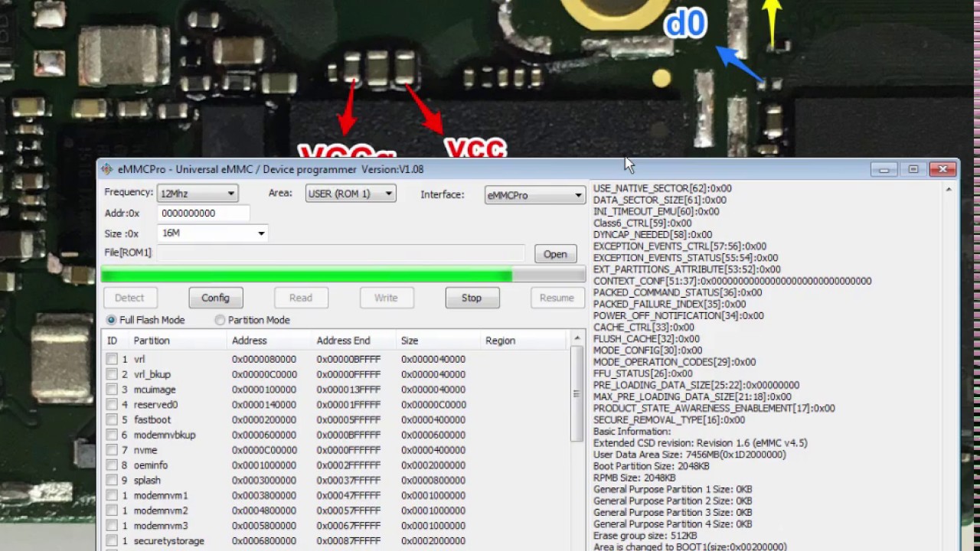The width and height of the screenshot is (980, 551).
Task: Click size 0x0002000000 of oeminfo row
Action: (x=433, y=465)
